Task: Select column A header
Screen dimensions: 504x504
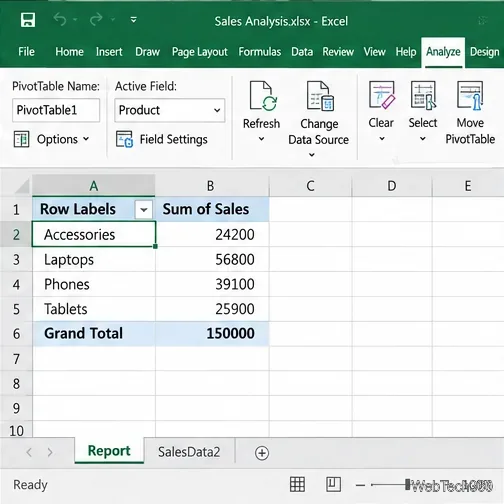Action: (94, 186)
